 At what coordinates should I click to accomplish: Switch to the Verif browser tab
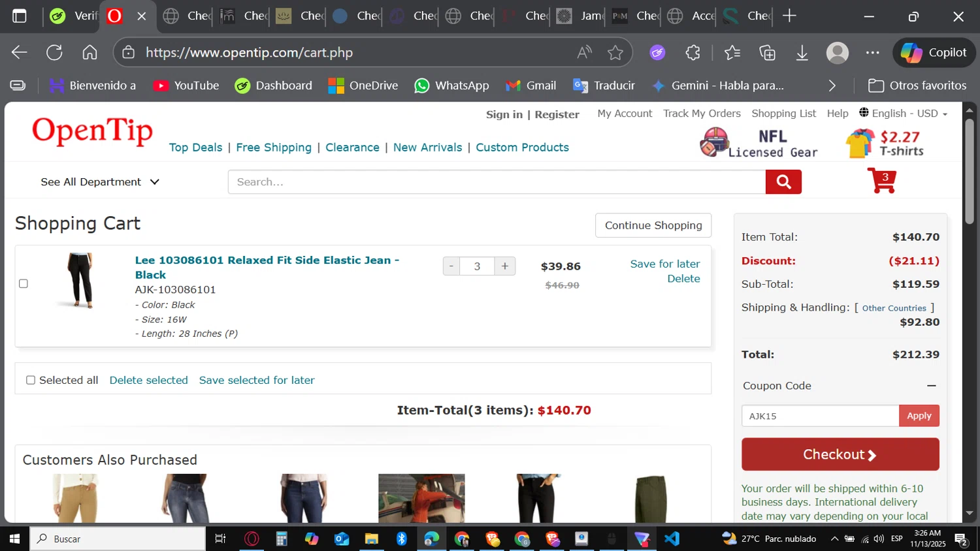[x=73, y=16]
